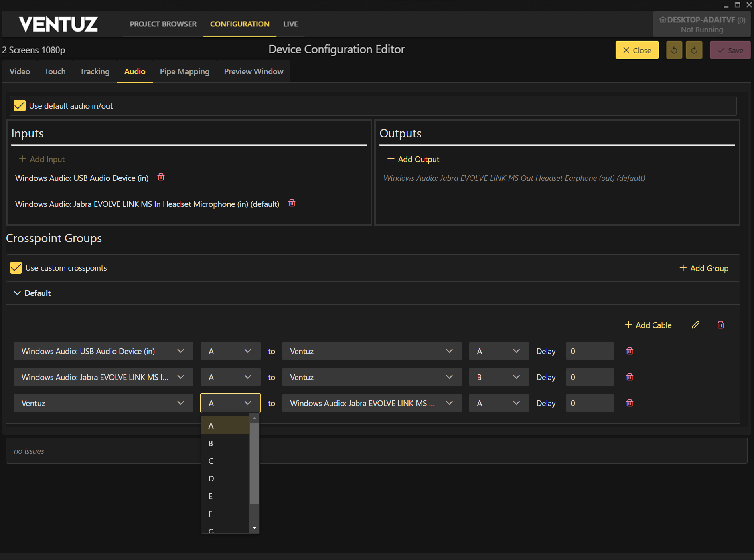Image resolution: width=754 pixels, height=560 pixels.
Task: Click the Add Cable button
Action: click(648, 325)
